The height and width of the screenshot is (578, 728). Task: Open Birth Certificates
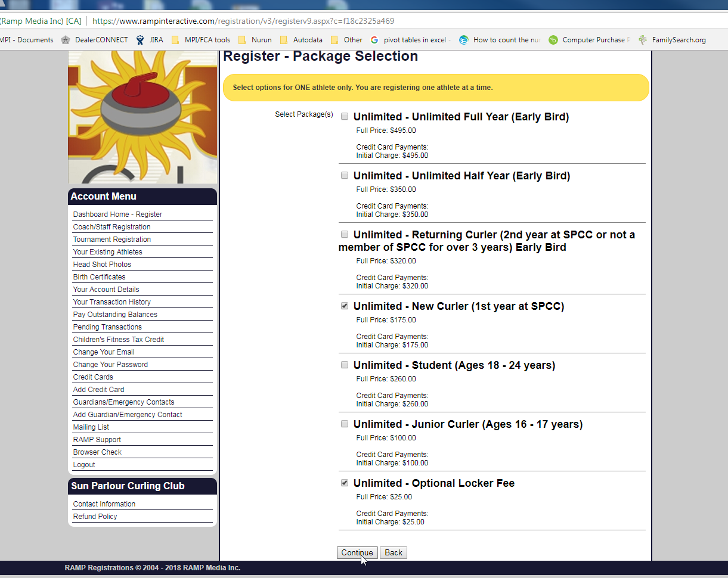pyautogui.click(x=99, y=277)
